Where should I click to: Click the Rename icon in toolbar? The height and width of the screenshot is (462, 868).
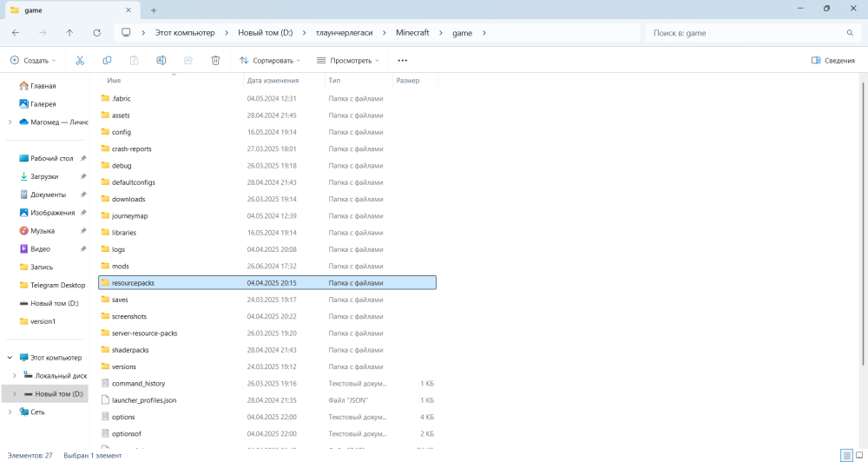161,61
